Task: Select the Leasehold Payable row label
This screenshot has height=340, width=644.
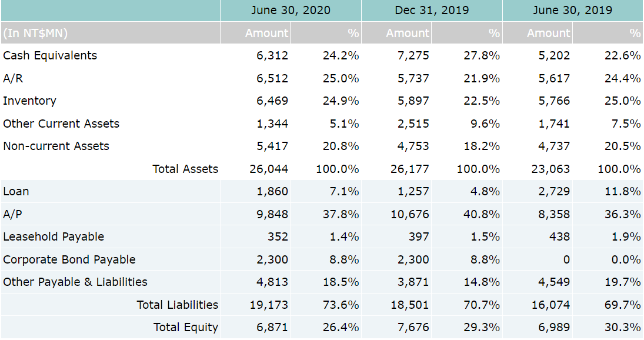Action: [x=54, y=236]
